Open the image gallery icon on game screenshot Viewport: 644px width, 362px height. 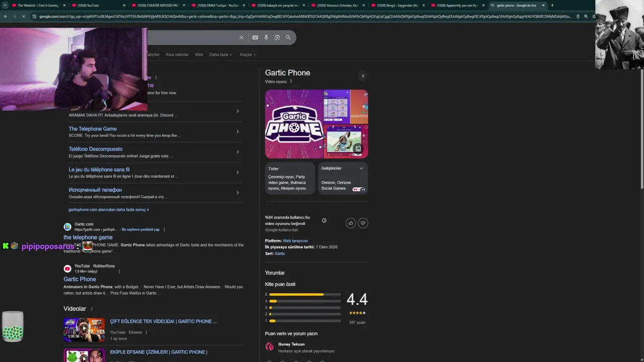point(358,149)
